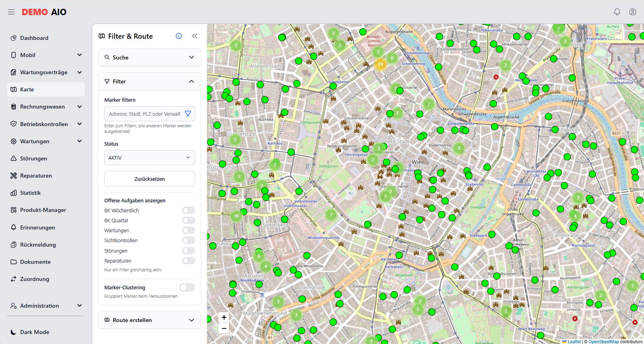Enable the Wartungen open tasks switch
The height and width of the screenshot is (344, 644).
188,230
